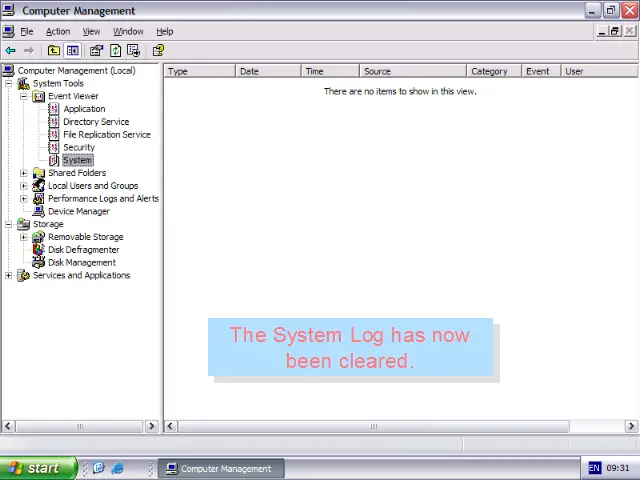The image size is (640, 480).
Task: Sort by the Source column header
Action: click(413, 71)
